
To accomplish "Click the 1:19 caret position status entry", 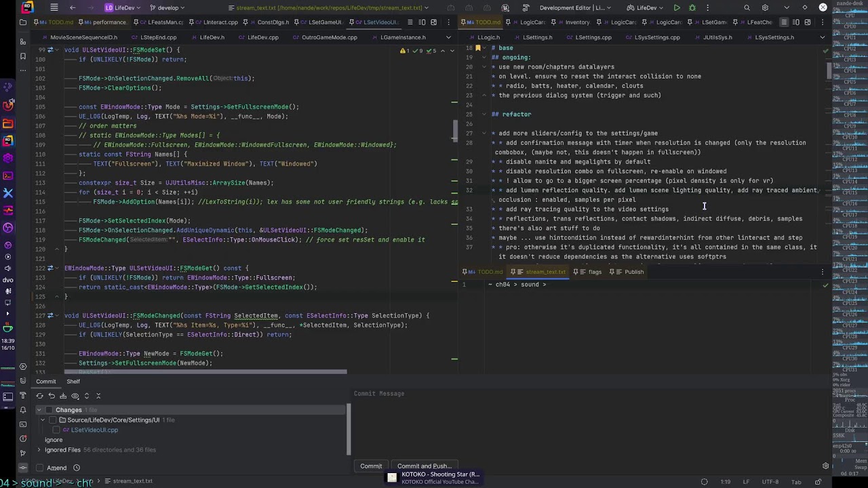I will click(725, 482).
